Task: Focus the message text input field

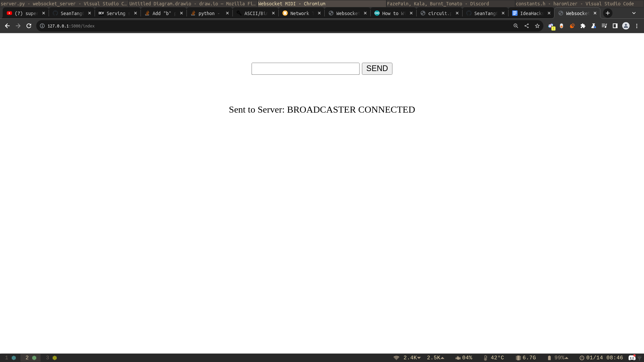Action: click(305, 69)
